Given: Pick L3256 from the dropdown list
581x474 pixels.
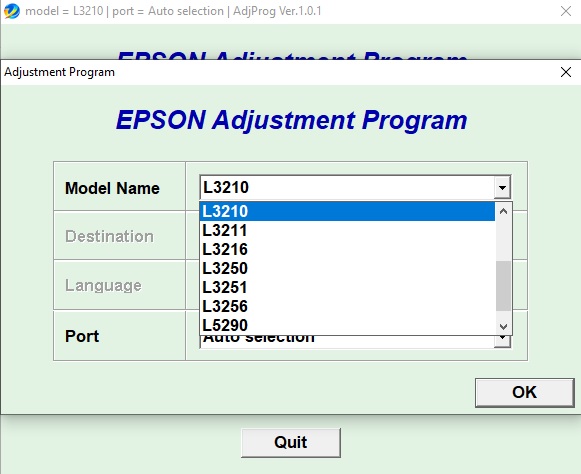Looking at the screenshot, I should [x=347, y=306].
